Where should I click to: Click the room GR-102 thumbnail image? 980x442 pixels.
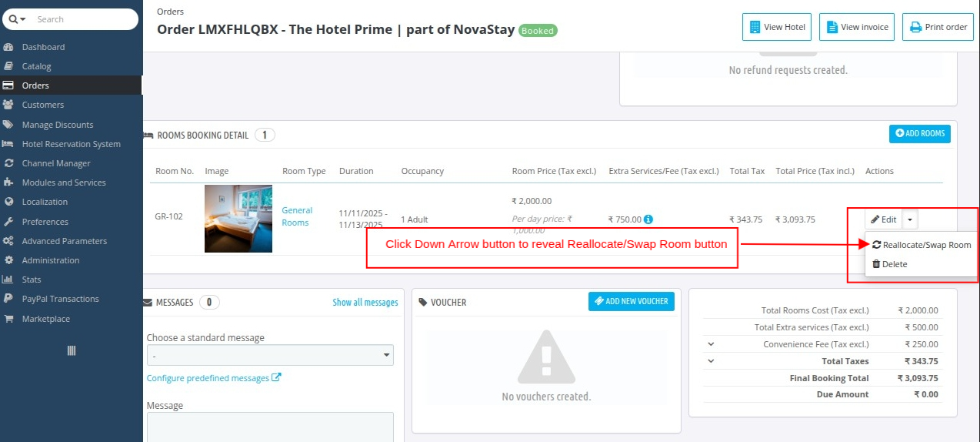pos(238,219)
